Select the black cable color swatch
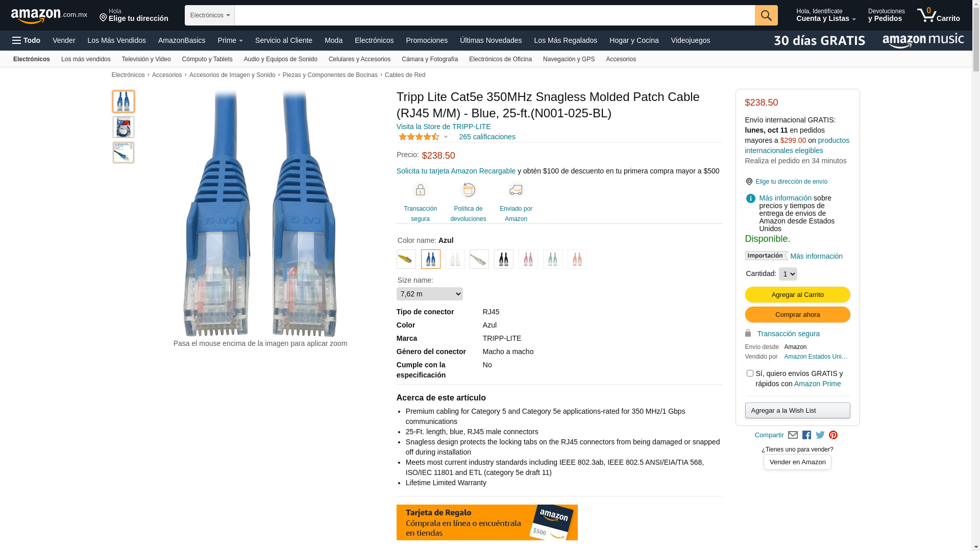The height and width of the screenshot is (551, 980). (504, 259)
